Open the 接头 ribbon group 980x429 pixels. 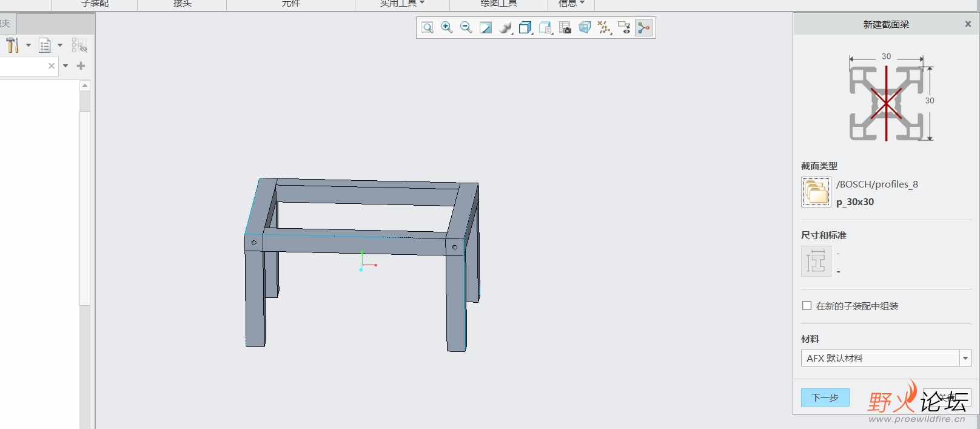(182, 4)
